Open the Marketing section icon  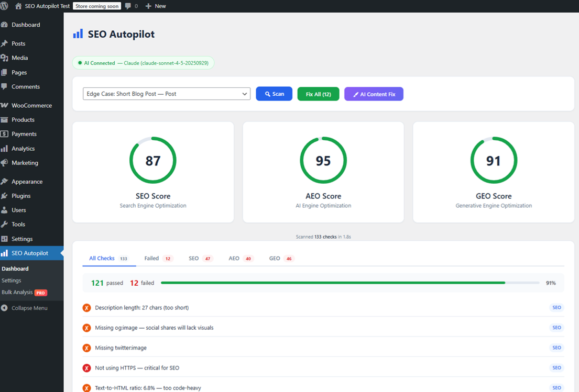click(x=5, y=163)
